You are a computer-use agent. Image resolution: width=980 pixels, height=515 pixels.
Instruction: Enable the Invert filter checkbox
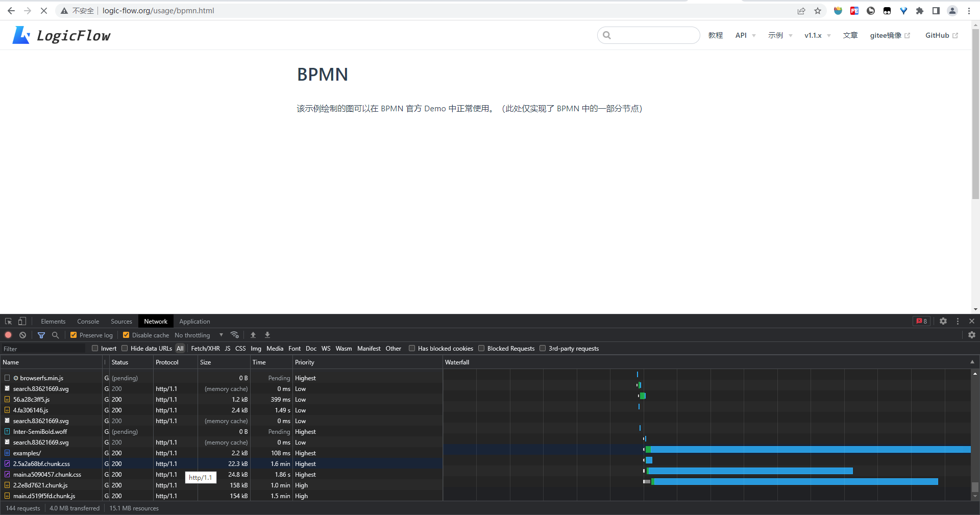coord(94,348)
